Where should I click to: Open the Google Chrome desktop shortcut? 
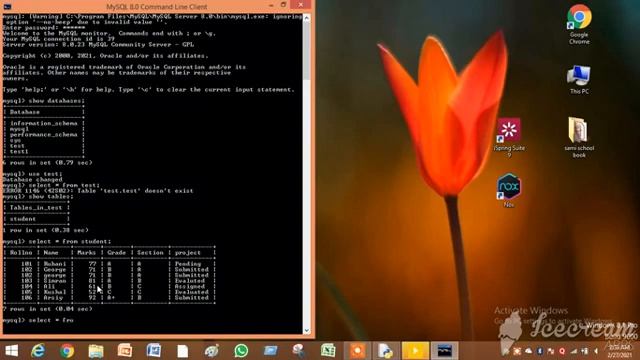[579, 24]
